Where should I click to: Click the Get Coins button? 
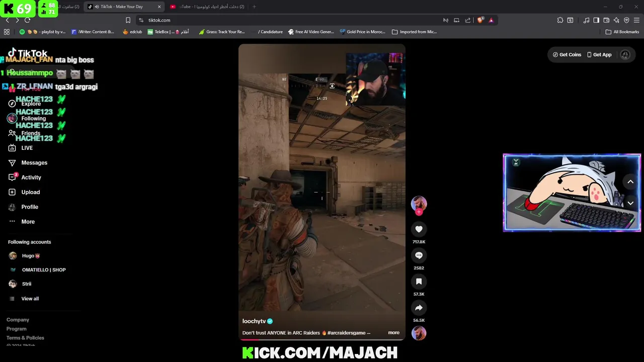tap(567, 55)
